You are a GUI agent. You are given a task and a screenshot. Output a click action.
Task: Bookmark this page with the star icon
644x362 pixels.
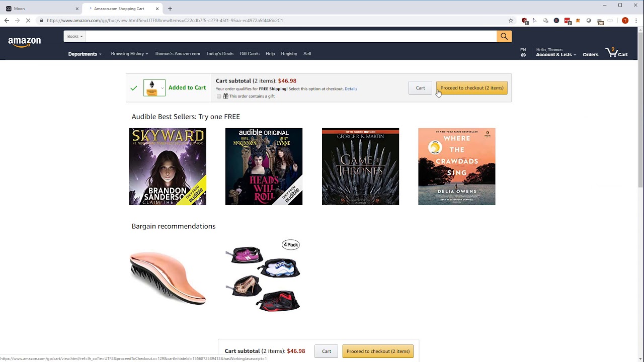point(511,21)
